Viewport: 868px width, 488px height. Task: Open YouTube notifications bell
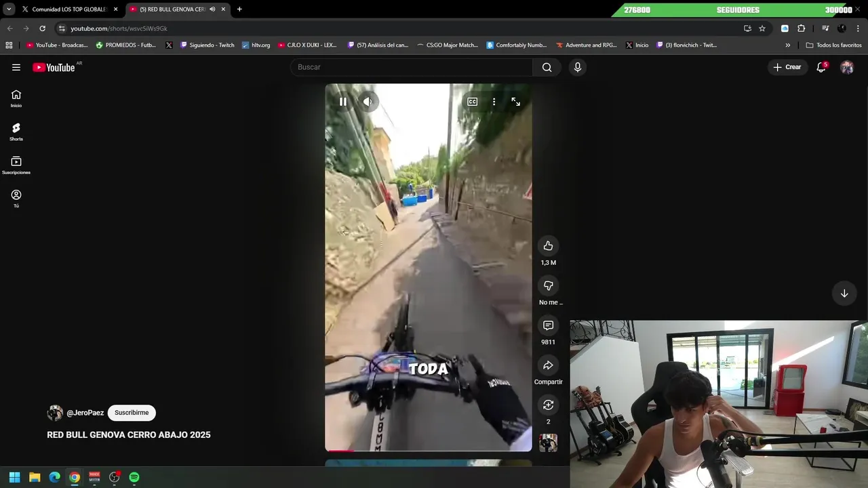pyautogui.click(x=821, y=67)
